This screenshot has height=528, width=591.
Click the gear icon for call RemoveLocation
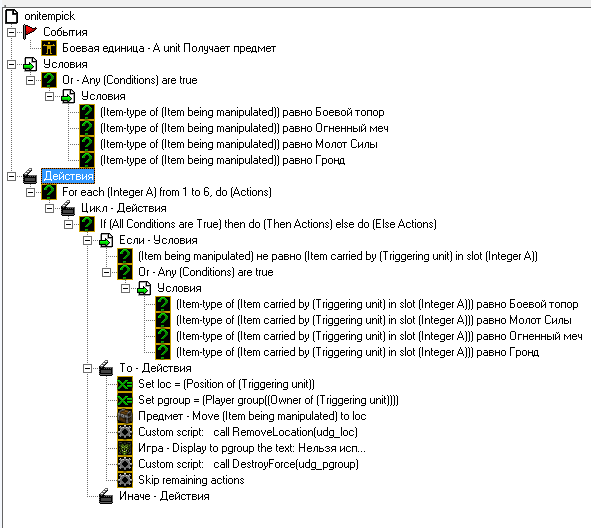tap(125, 432)
